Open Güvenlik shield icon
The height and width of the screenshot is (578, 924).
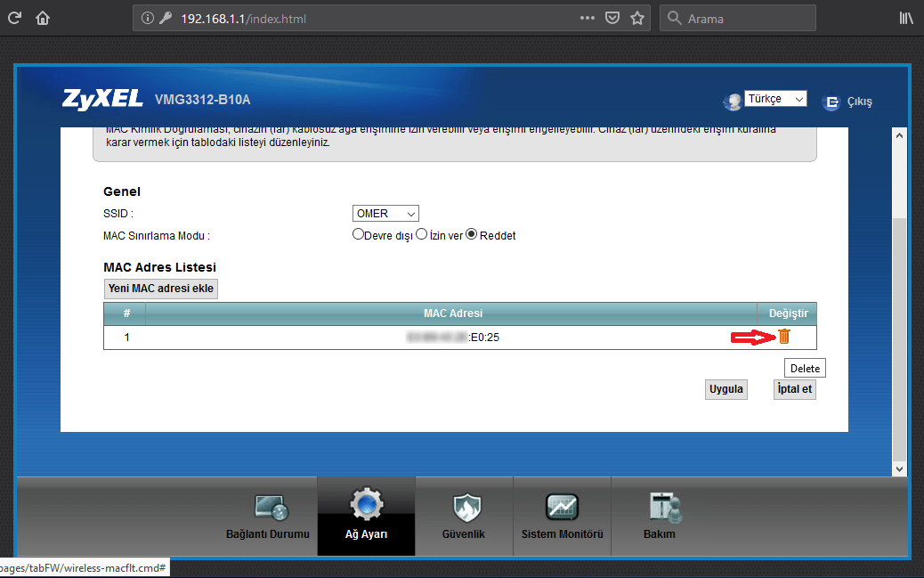pyautogui.click(x=466, y=508)
